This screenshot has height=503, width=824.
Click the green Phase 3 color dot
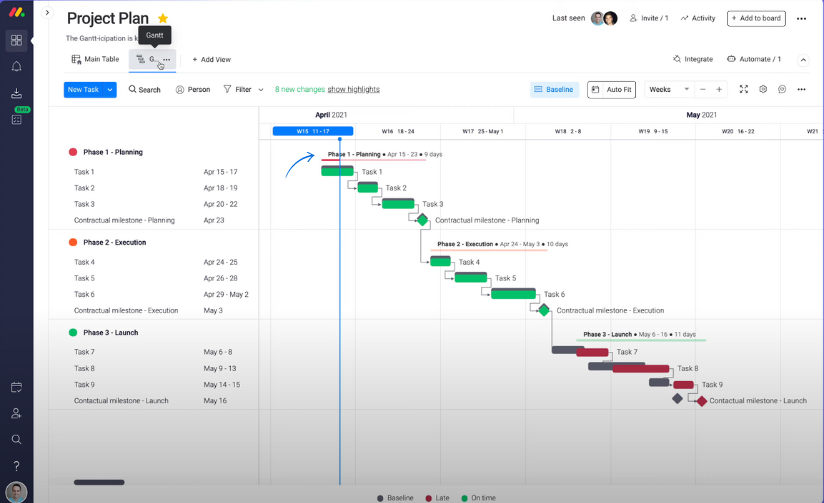pos(73,333)
